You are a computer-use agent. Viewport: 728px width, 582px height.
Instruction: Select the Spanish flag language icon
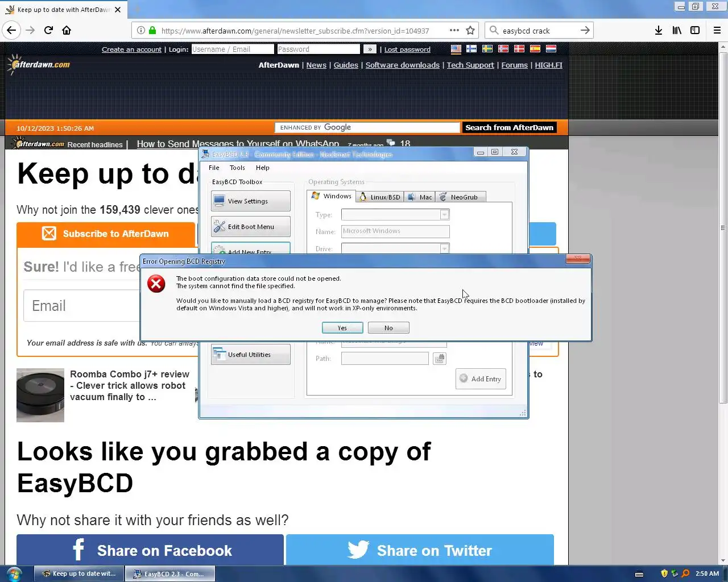point(535,49)
